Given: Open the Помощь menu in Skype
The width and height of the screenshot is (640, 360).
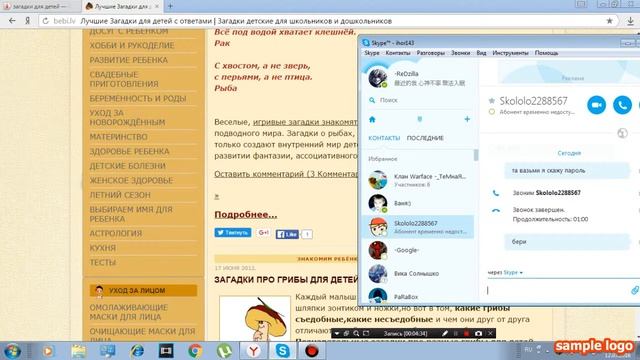Looking at the screenshot, I should pyautogui.click(x=546, y=53).
